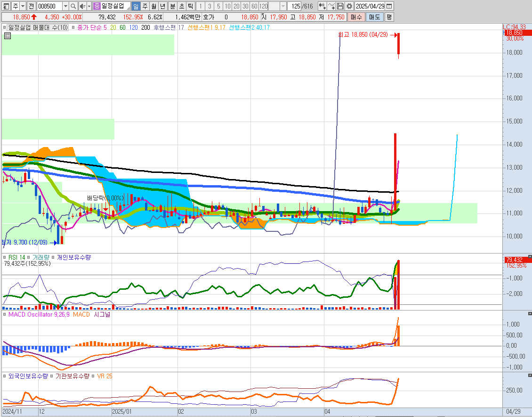This screenshot has width=532, height=417.
Task: Select the monthly 월 chart period
Action: (x=153, y=6)
